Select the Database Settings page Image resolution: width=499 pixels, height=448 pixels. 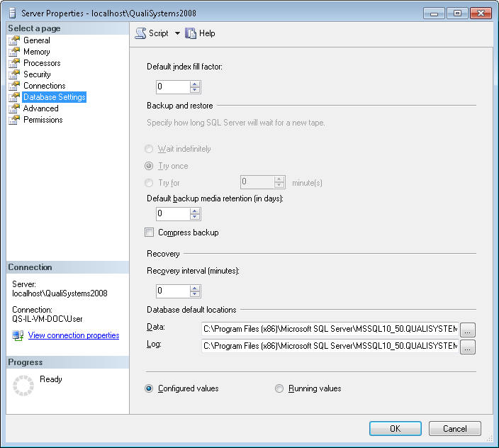pos(54,97)
